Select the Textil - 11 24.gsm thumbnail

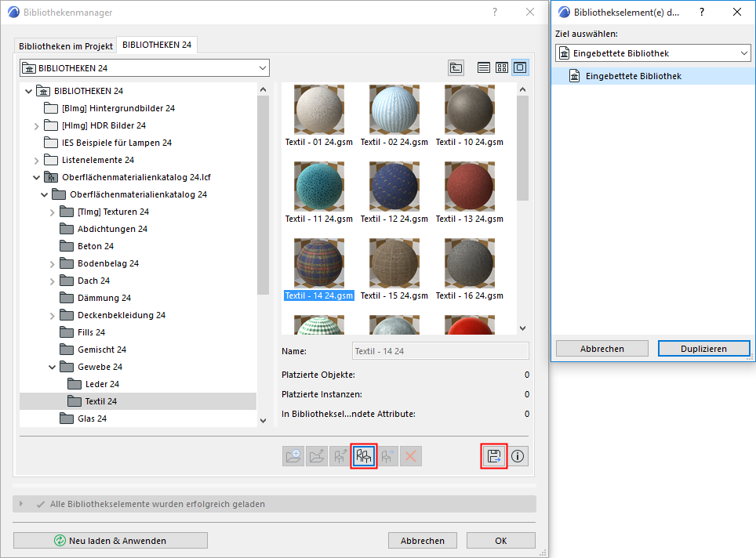click(x=318, y=187)
